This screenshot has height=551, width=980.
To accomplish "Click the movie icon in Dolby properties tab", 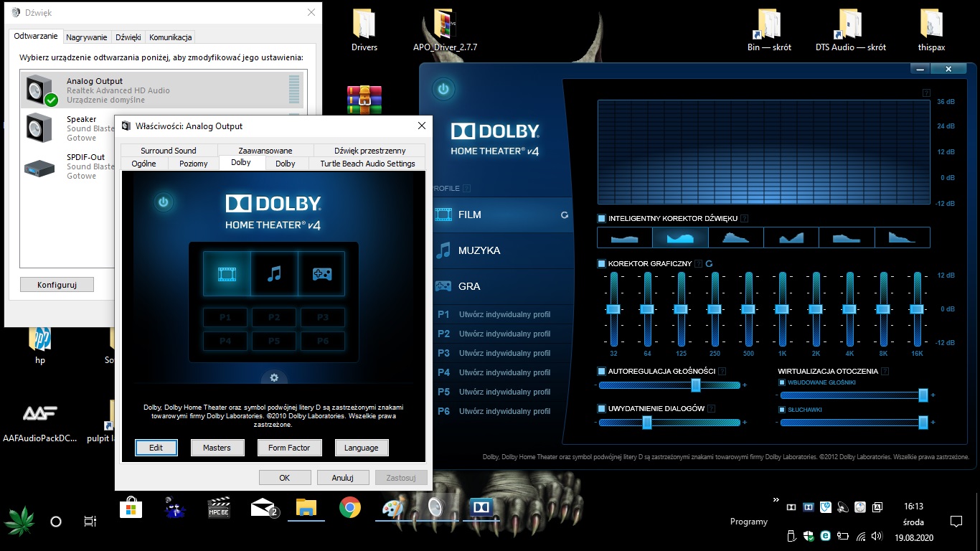I will [x=227, y=273].
